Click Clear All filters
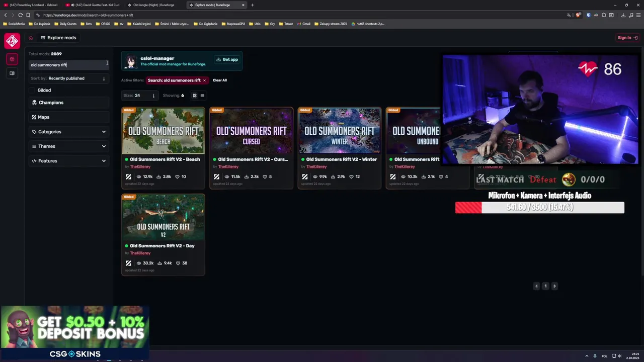This screenshot has width=644, height=362. (219, 80)
